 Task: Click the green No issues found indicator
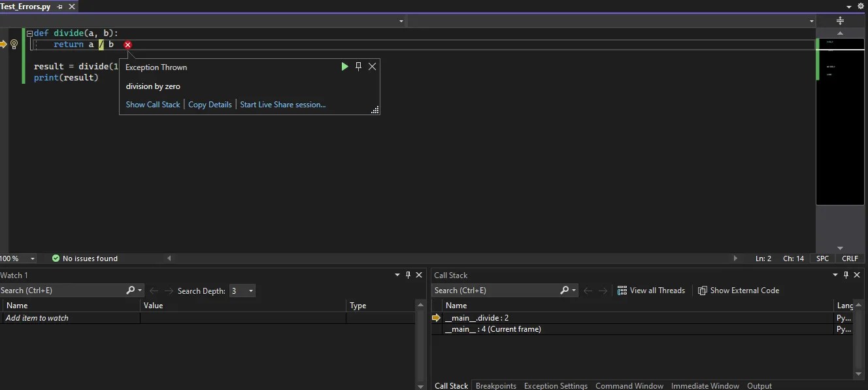[x=85, y=258]
